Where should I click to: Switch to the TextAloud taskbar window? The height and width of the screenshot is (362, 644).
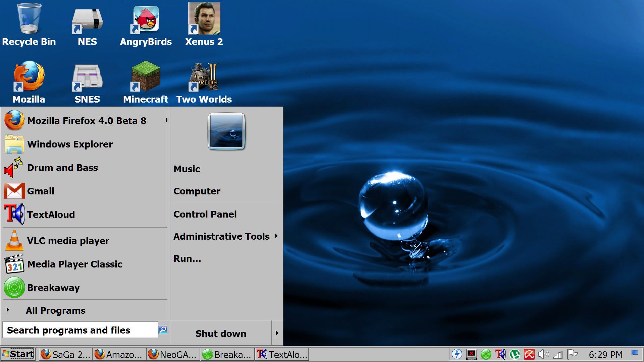click(282, 354)
